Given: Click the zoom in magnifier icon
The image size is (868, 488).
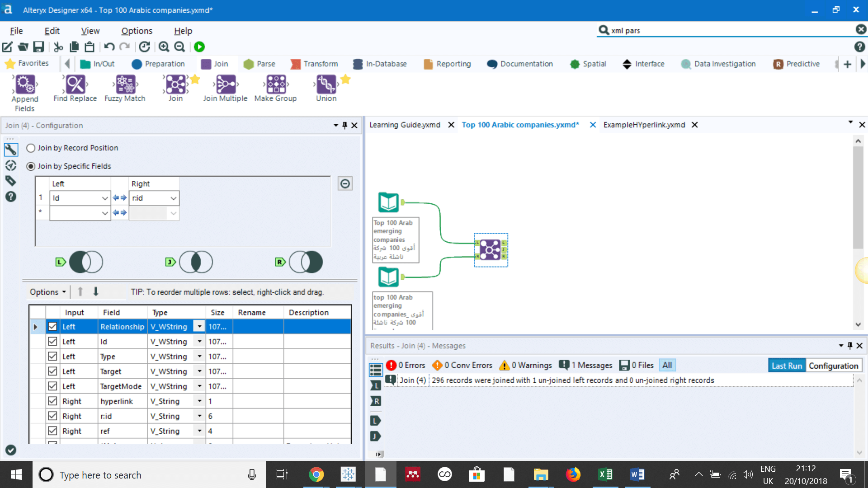Looking at the screenshot, I should [164, 47].
